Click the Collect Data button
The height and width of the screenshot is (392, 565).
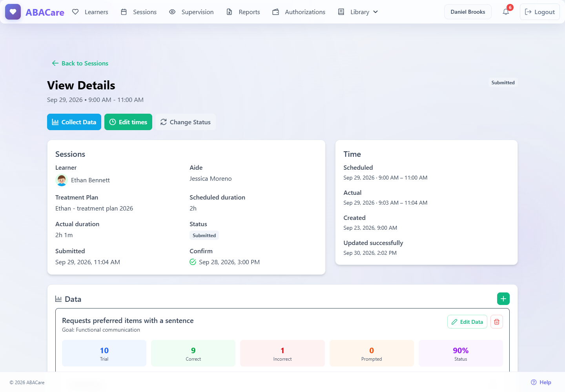(x=74, y=122)
